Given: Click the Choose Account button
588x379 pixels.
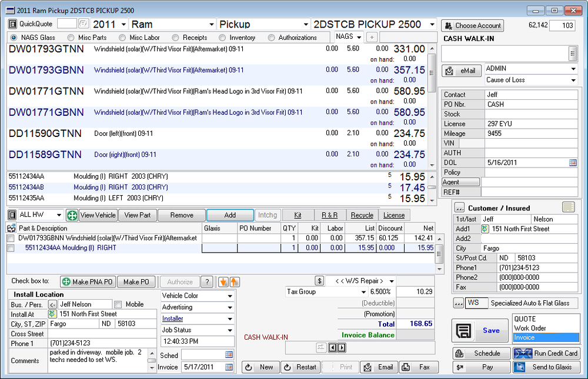Looking at the screenshot, I should pos(472,25).
